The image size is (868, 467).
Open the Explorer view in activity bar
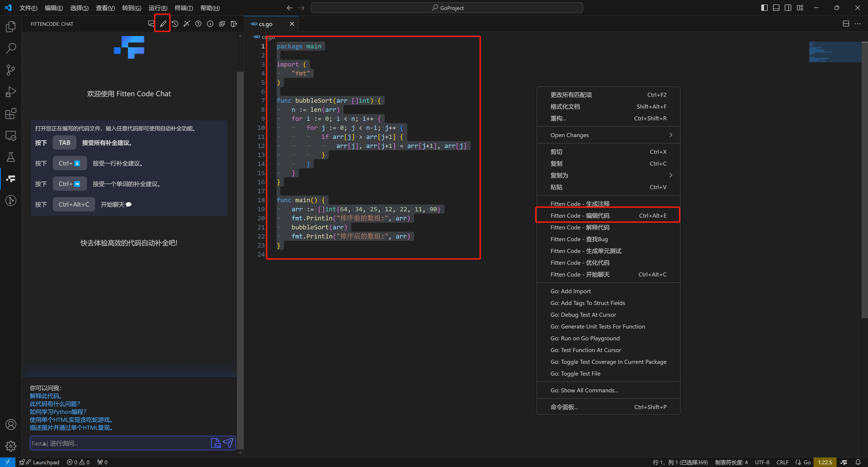point(11,26)
